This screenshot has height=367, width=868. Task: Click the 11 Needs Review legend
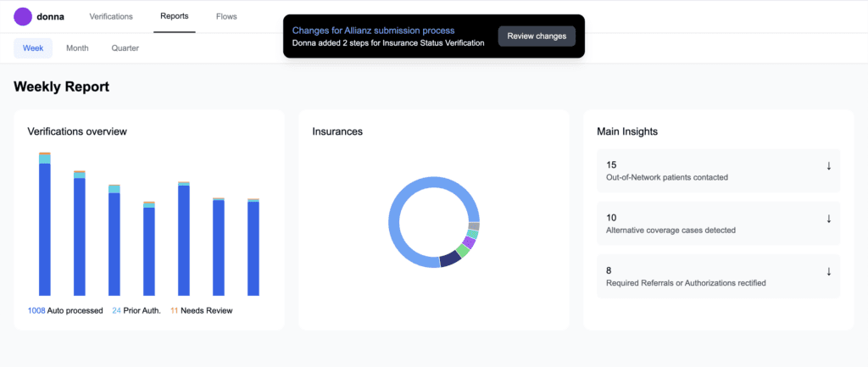tap(201, 310)
